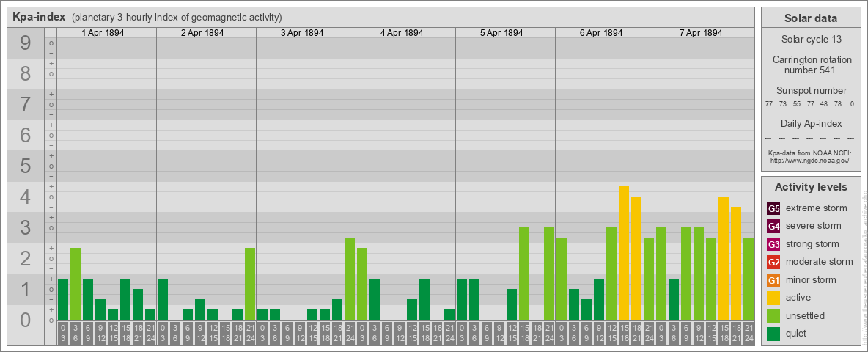The width and height of the screenshot is (868, 352).
Task: Click the yellow bar on 6 Apr 18-21
Action: click(x=636, y=258)
